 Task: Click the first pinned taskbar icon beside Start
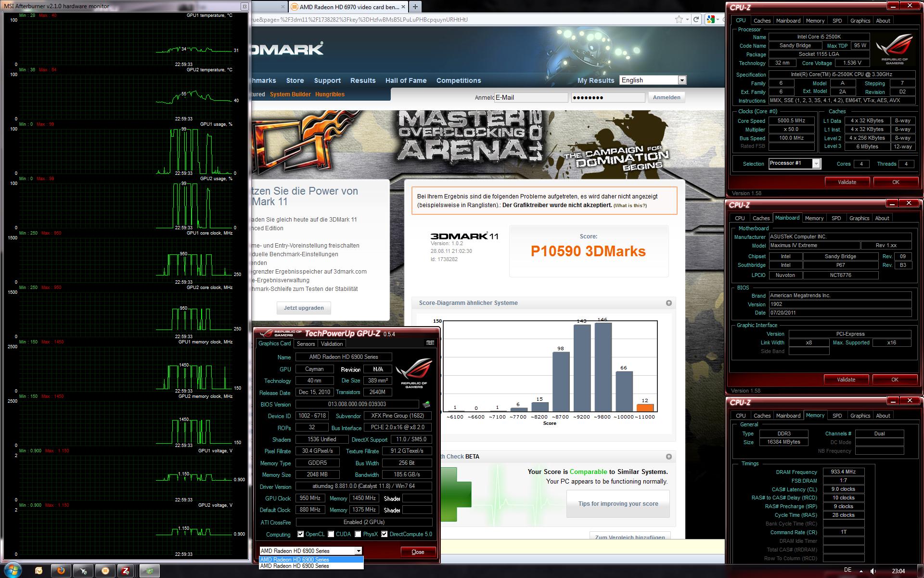pyautogui.click(x=38, y=571)
